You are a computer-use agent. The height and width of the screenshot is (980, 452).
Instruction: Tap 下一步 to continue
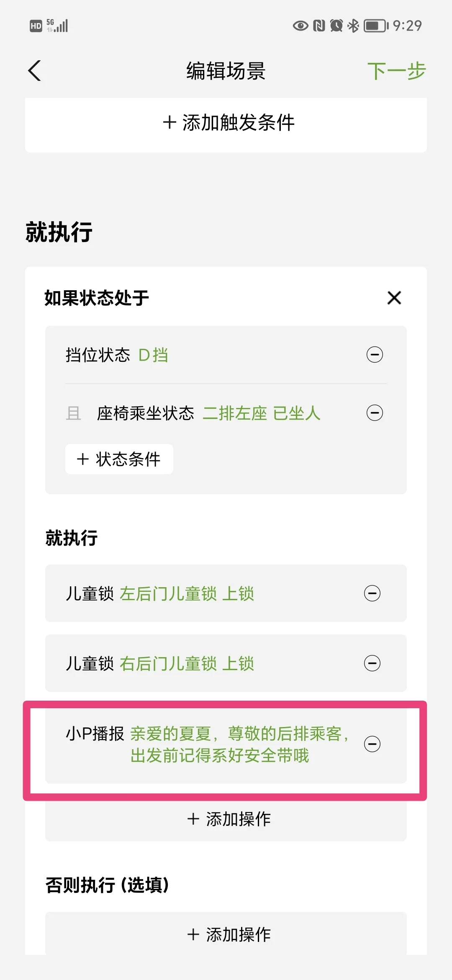point(396,71)
